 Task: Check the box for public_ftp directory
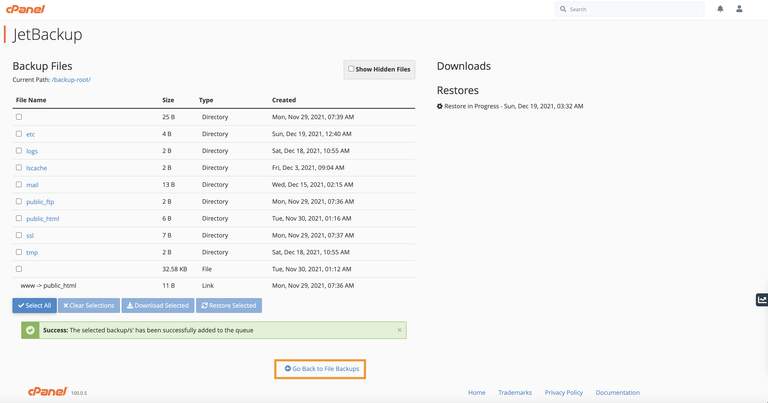pos(19,201)
